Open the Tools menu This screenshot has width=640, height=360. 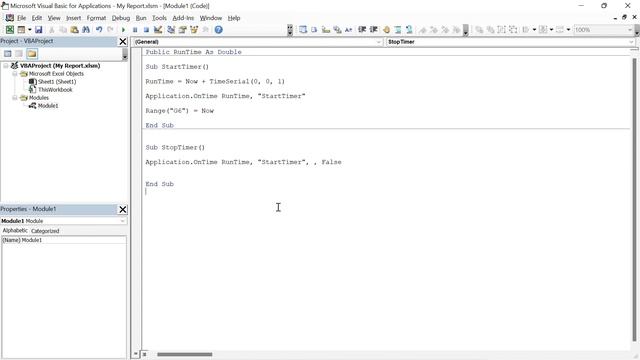tap(159, 18)
